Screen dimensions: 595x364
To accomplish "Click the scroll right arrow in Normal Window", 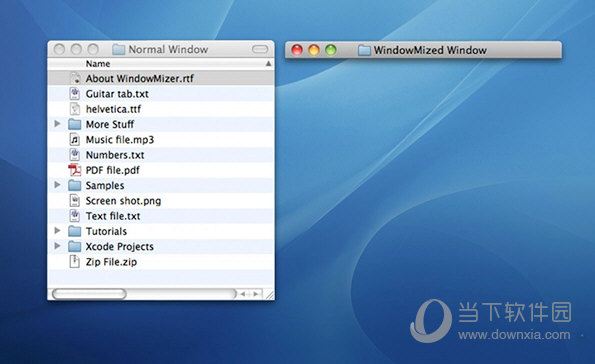I will 256,294.
